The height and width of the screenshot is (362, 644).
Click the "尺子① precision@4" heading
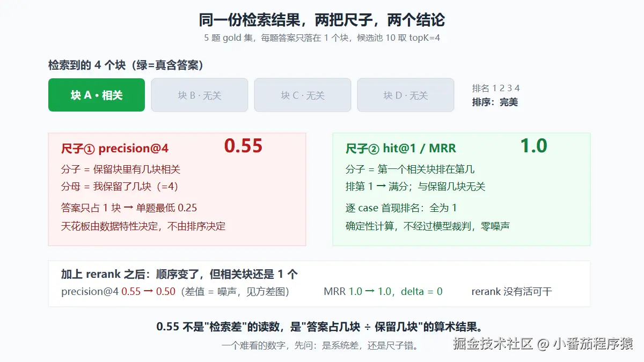(115, 149)
